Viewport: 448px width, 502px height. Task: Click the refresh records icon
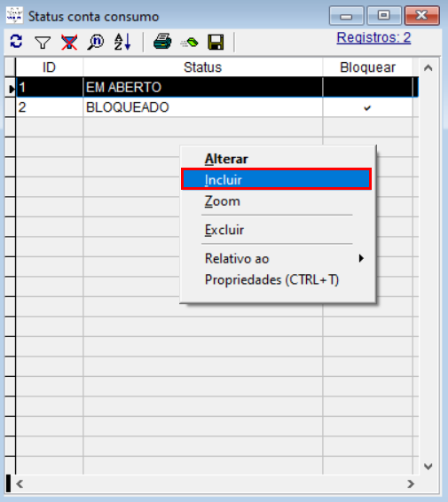click(x=16, y=42)
